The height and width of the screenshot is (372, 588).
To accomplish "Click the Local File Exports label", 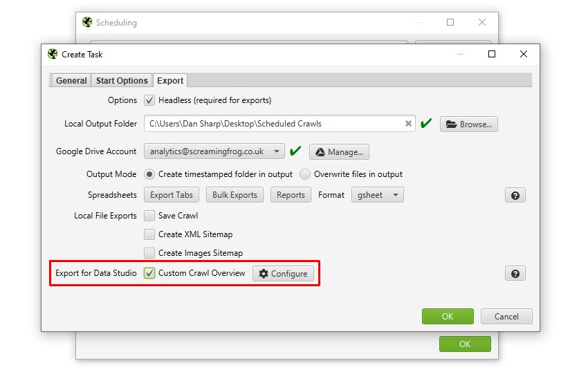I will (x=105, y=216).
